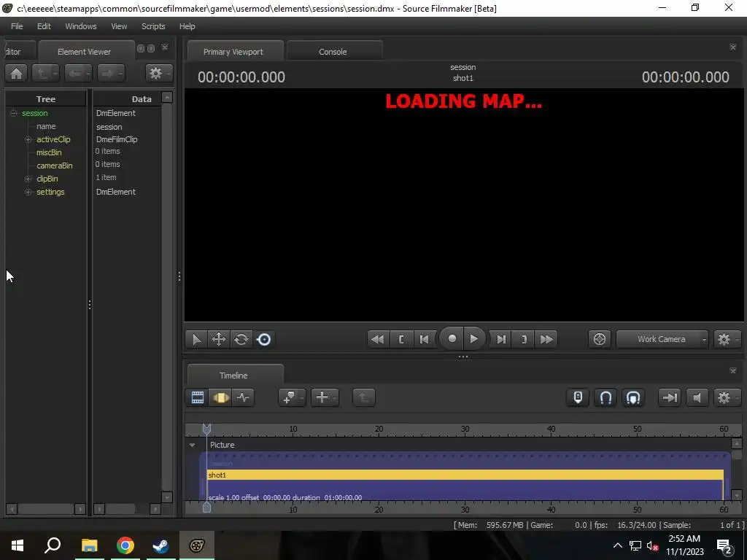747x560 pixels.
Task: Open the Help menu
Action: tap(187, 26)
